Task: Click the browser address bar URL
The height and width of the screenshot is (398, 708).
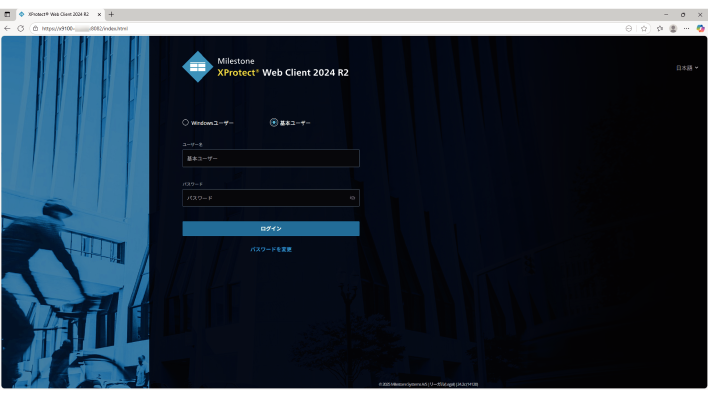Action: tap(85, 28)
